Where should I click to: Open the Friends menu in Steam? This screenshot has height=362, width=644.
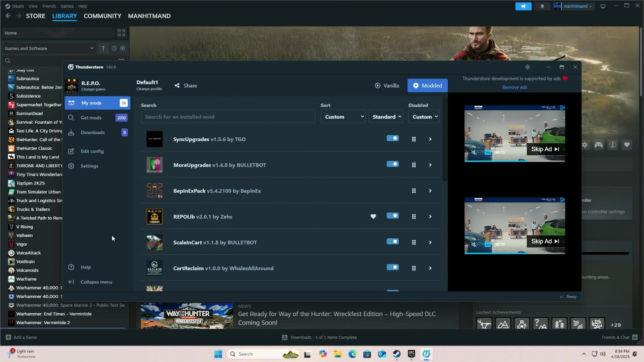click(49, 6)
